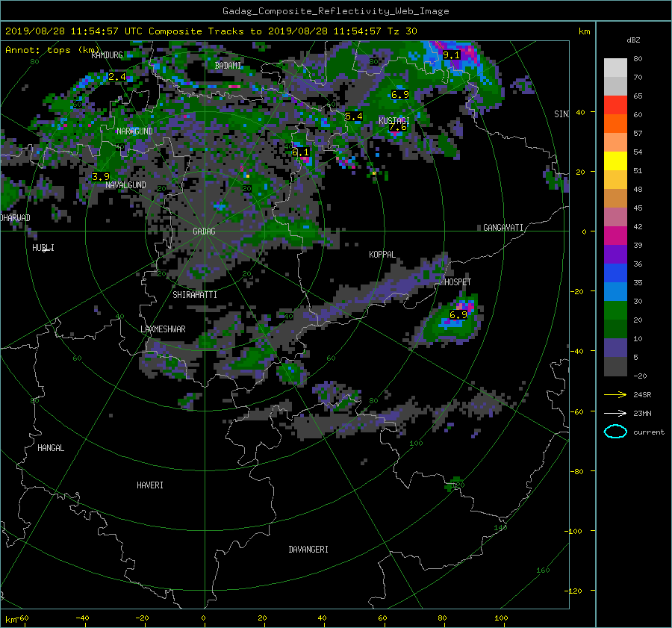
Task: Click the 'Annot: tops (km)' label
Action: pos(53,50)
